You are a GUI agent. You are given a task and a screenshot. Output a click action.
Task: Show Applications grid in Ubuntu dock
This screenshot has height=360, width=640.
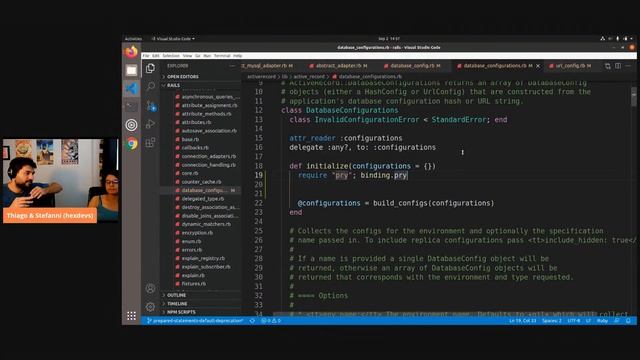coord(131,316)
